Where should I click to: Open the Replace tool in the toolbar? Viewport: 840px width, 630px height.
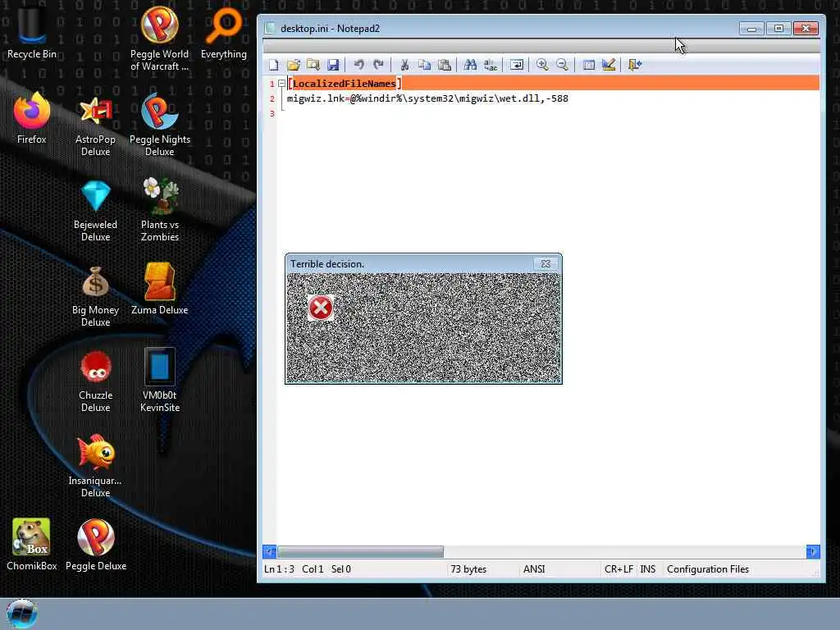(491, 65)
